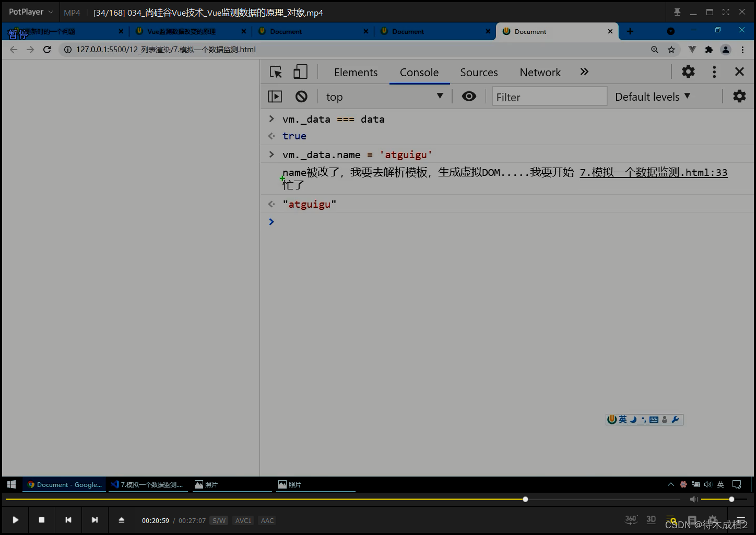
Task: Focus the console Filter field
Action: click(549, 97)
